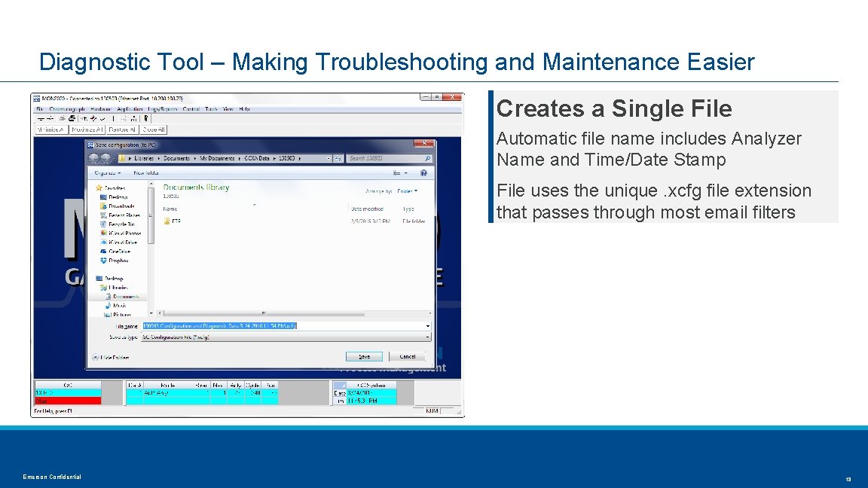Click the Name column header
868x488 pixels.
(170, 209)
